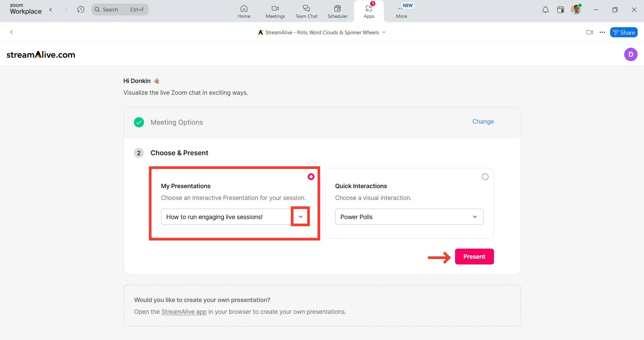Click the history clock icon
644x340 pixels.
(x=81, y=9)
